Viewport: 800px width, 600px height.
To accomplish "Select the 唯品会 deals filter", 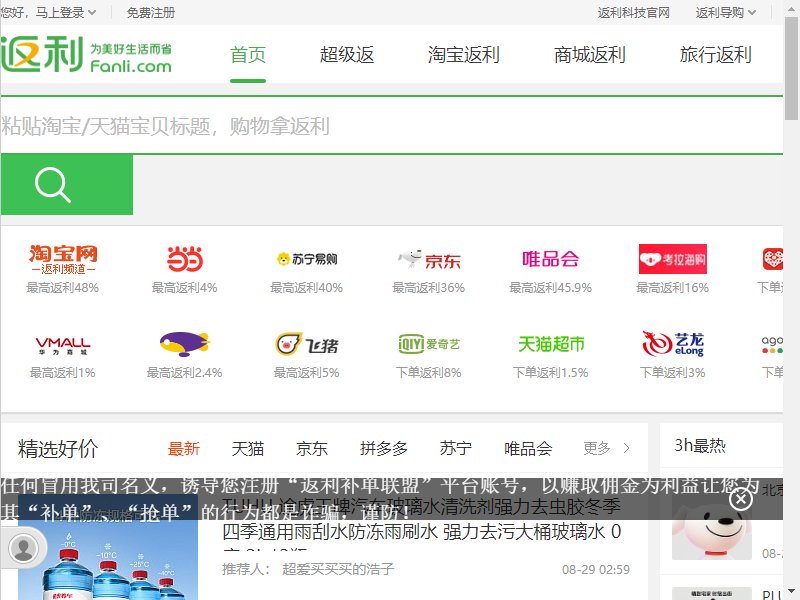I will (x=528, y=449).
